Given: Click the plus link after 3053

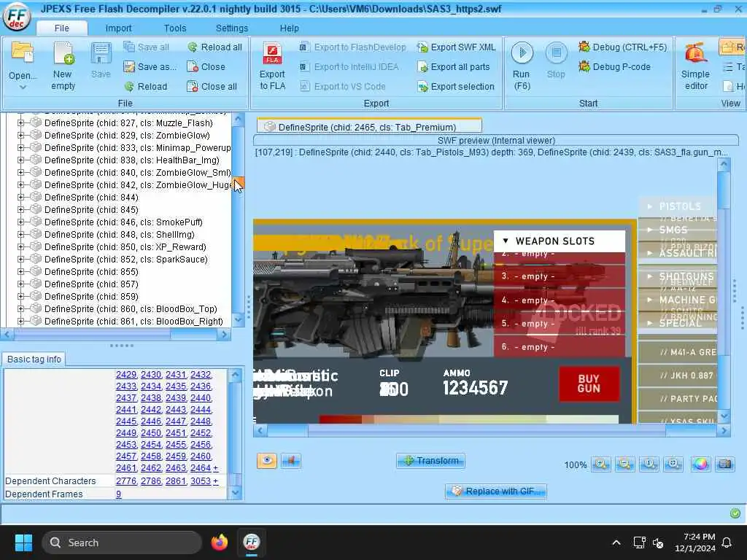Looking at the screenshot, I should pyautogui.click(x=216, y=481).
